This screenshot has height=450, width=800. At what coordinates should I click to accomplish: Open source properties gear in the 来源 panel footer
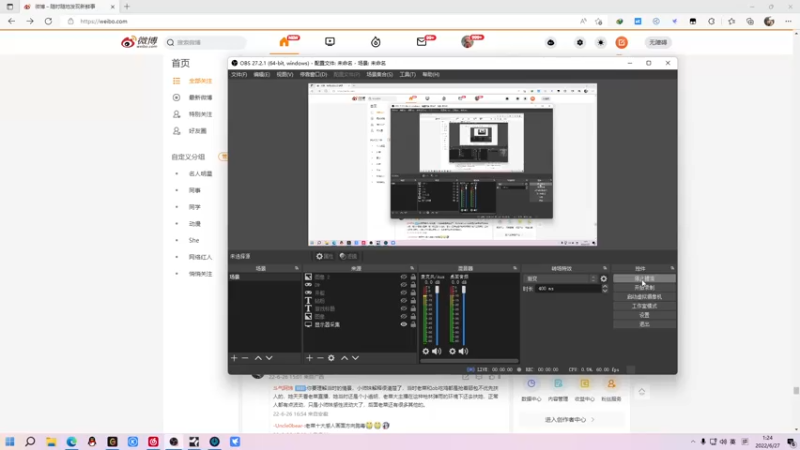(331, 358)
